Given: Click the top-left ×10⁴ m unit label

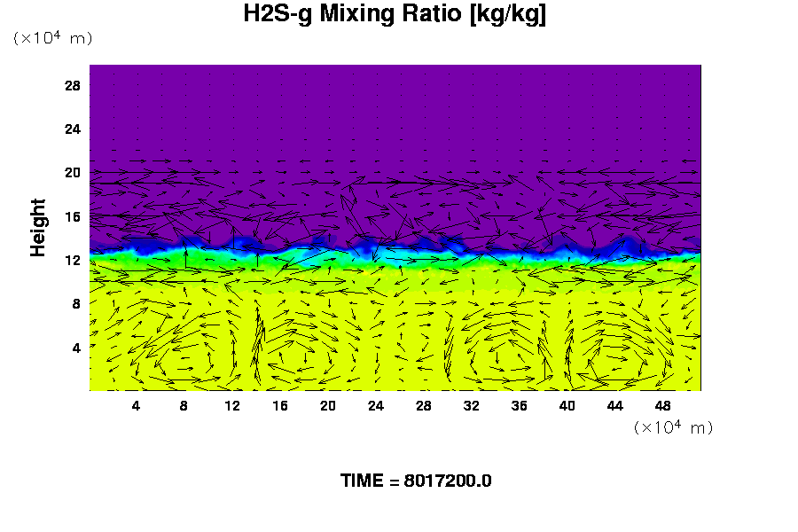Looking at the screenshot, I should [52, 38].
